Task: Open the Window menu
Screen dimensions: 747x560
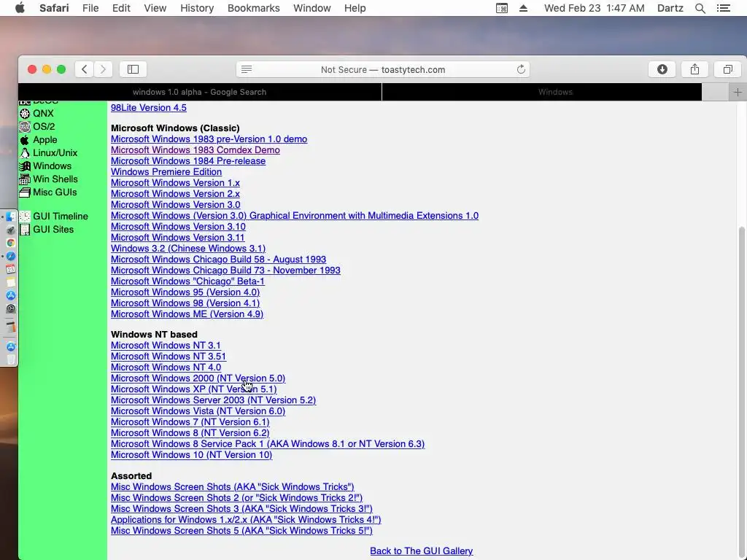Action: click(312, 8)
